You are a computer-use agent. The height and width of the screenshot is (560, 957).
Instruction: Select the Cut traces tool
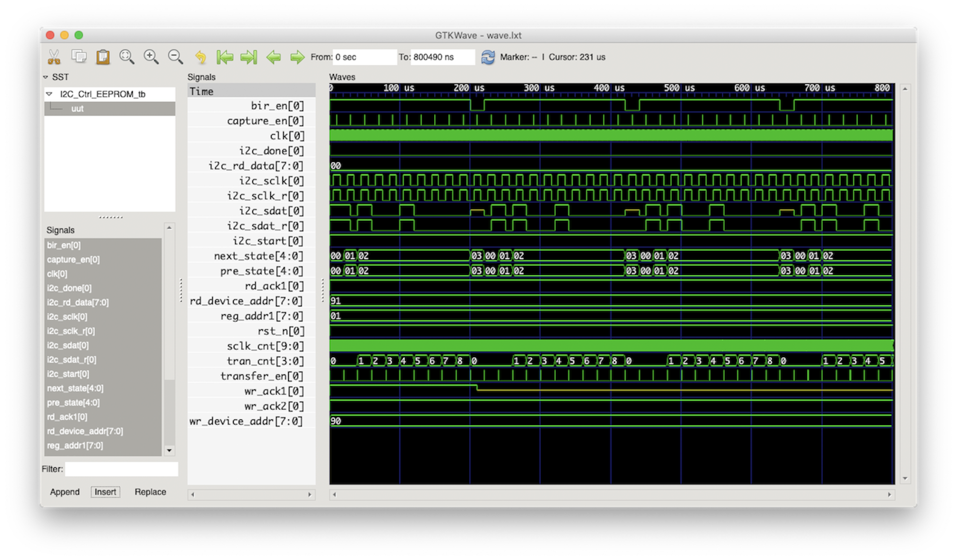[55, 57]
